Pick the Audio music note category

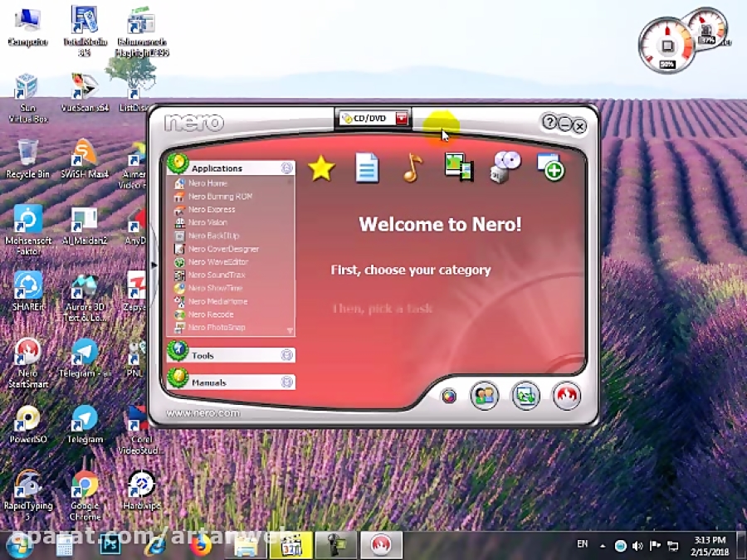[x=413, y=168]
